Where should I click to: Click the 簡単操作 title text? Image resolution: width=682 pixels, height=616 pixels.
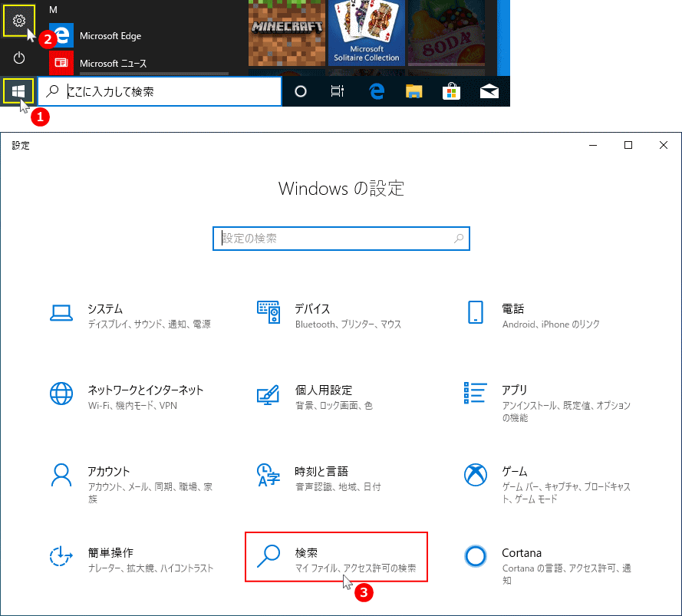(110, 553)
